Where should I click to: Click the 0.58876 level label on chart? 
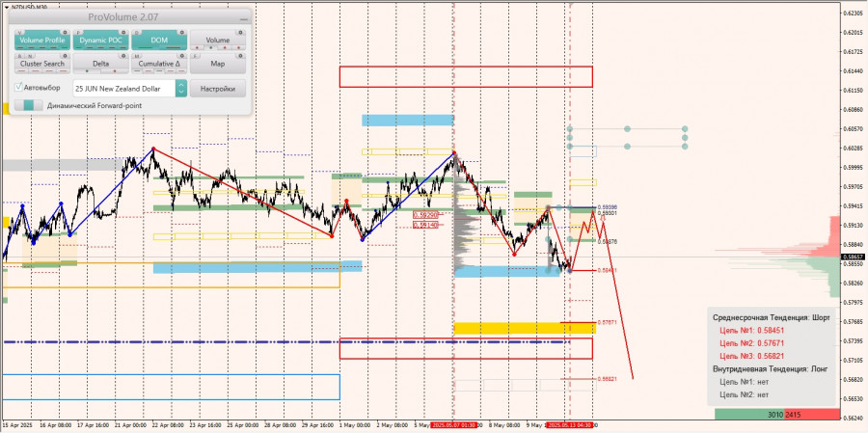[x=608, y=242]
